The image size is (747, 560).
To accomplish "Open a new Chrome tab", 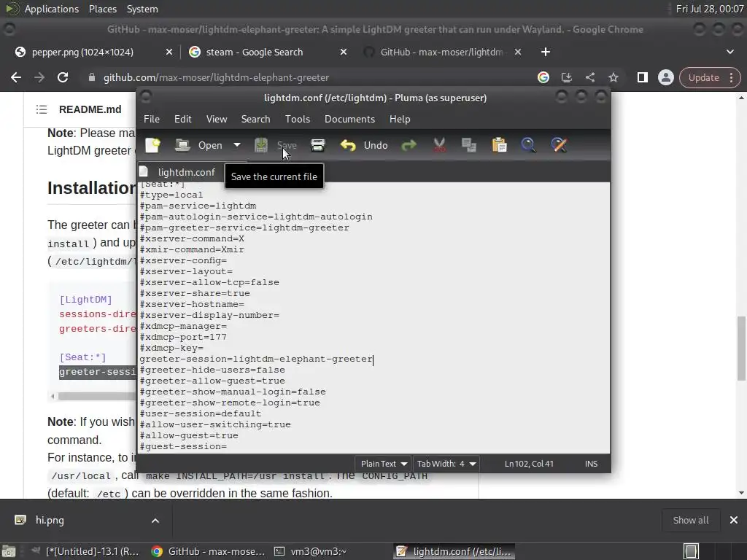I will [546, 52].
